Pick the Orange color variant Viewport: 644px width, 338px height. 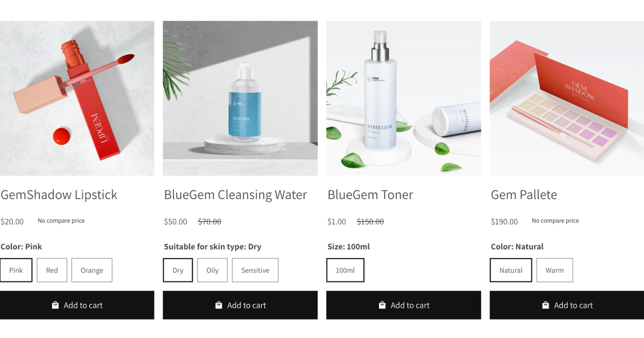(92, 270)
